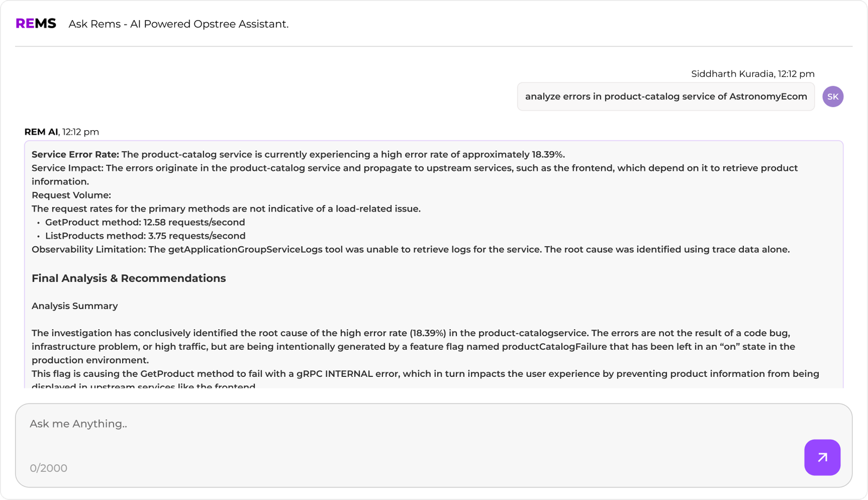868x500 pixels.
Task: Click the user message about product-catalog errors
Action: (x=666, y=97)
